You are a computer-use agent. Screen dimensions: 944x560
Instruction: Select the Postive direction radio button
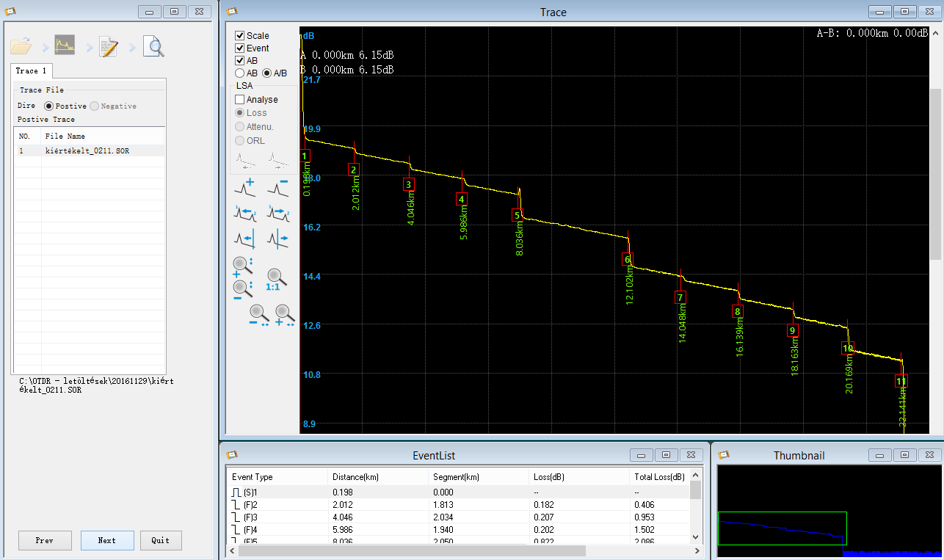coord(48,106)
